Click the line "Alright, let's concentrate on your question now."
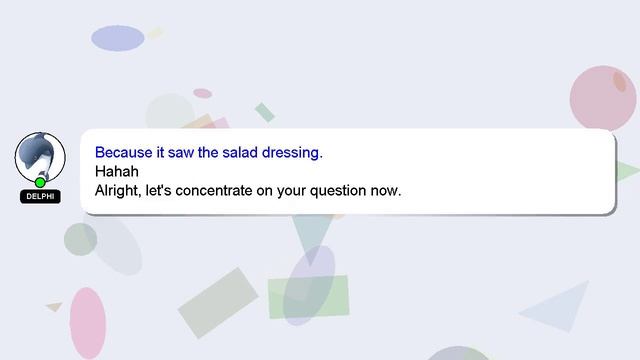The width and height of the screenshot is (640, 360). pos(248,191)
